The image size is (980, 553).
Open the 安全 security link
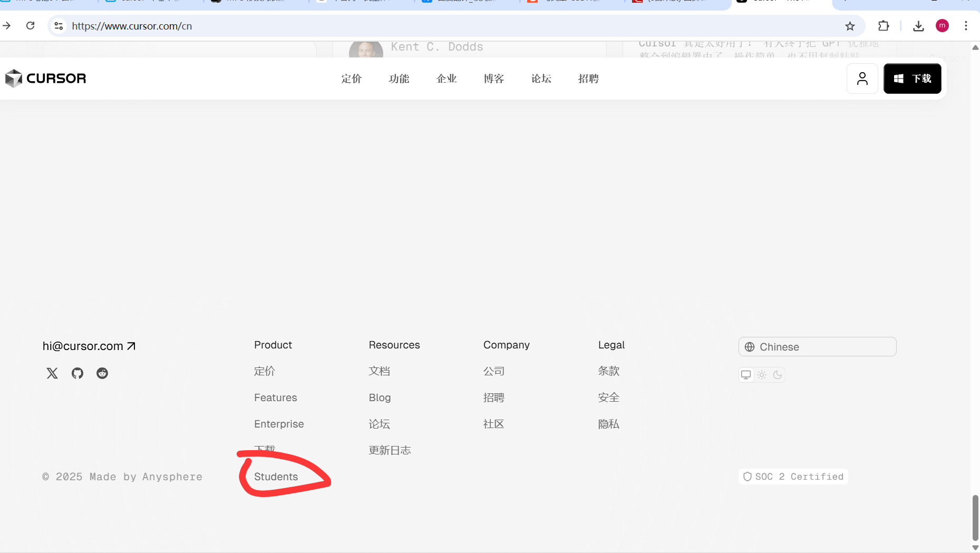[x=609, y=397]
